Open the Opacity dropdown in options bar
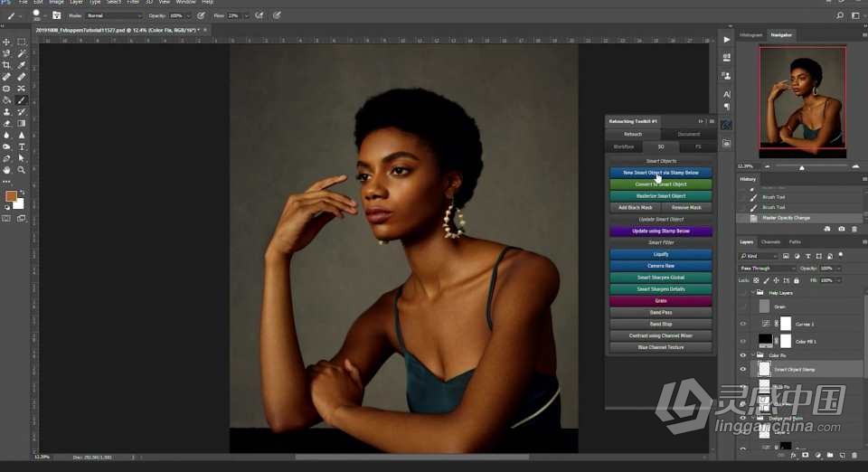 [x=189, y=15]
